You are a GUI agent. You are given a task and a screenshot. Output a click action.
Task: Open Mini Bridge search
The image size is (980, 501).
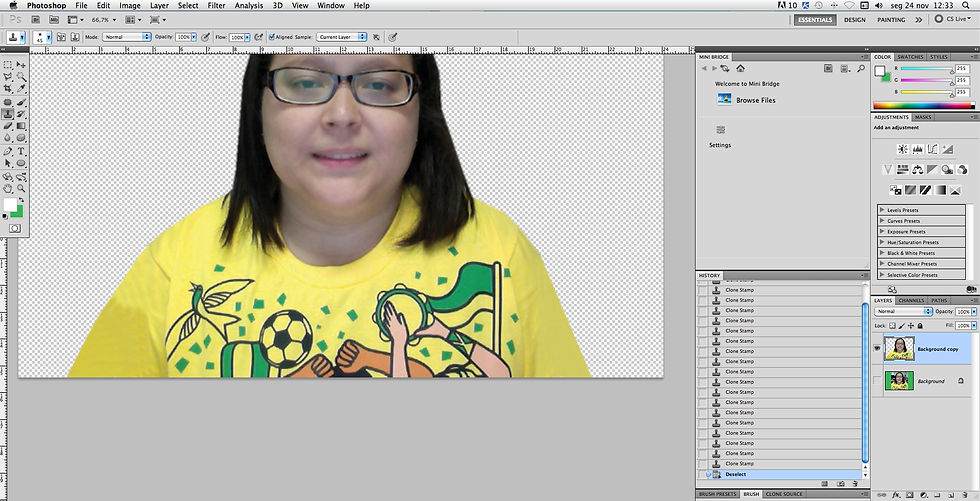coord(861,69)
